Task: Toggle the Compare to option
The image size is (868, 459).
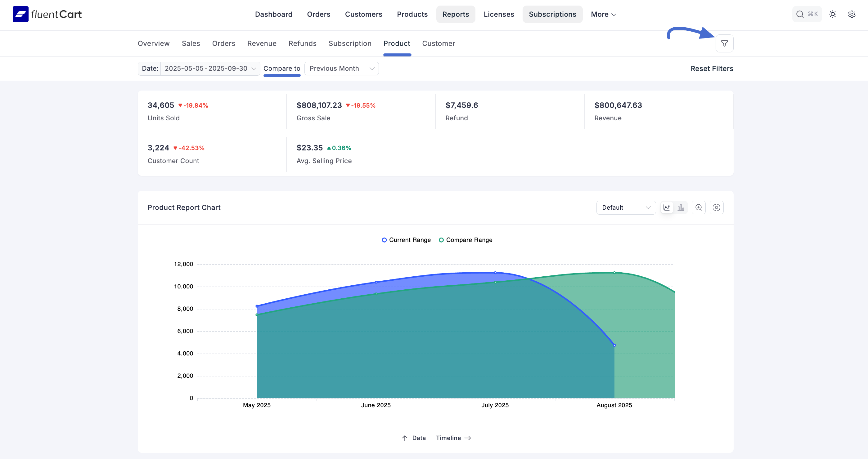Action: 282,68
